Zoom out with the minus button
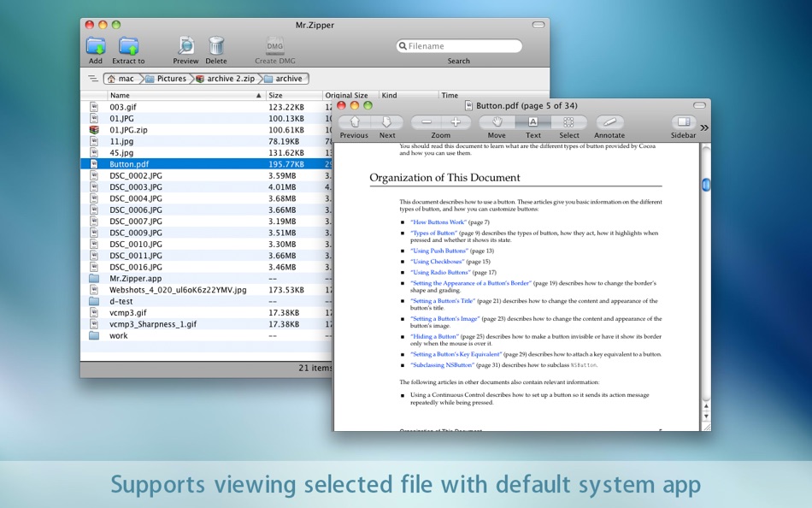The width and height of the screenshot is (812, 508). (427, 122)
